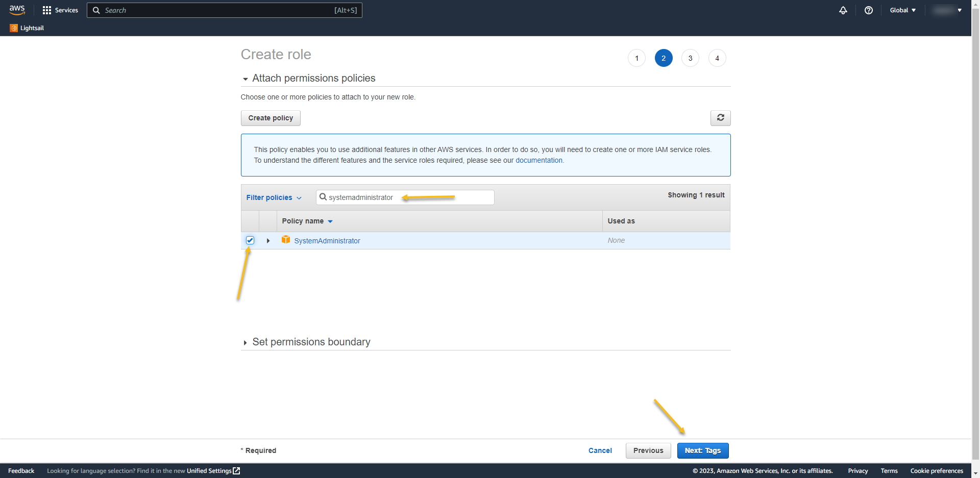The height and width of the screenshot is (478, 980).
Task: Click the Lightsail shortcut icon
Action: (14, 28)
